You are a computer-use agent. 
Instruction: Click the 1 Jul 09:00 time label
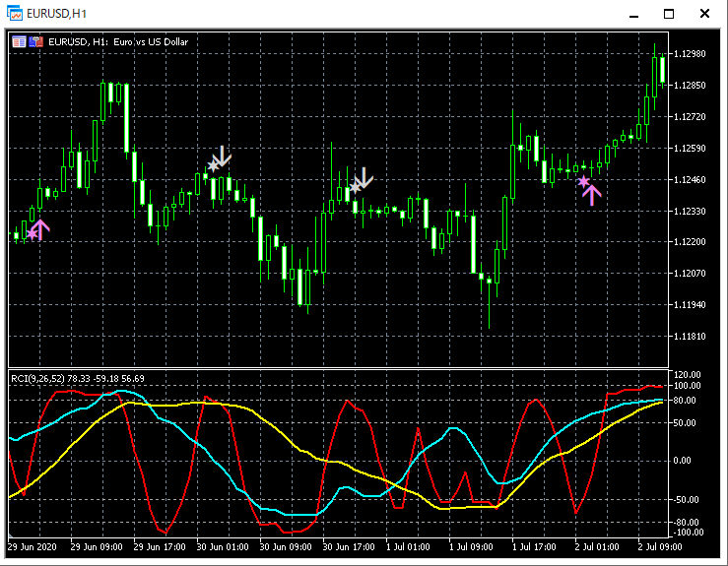click(x=471, y=547)
